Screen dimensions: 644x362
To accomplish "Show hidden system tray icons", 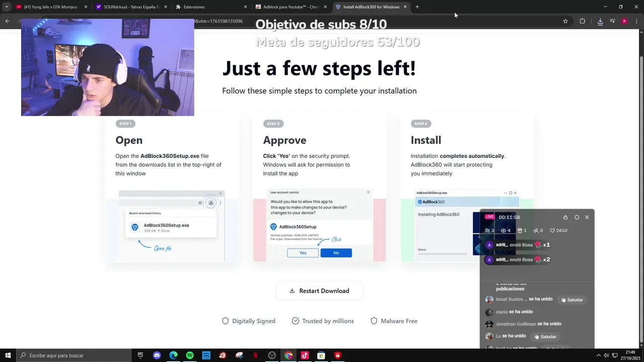I will pyautogui.click(x=599, y=355).
